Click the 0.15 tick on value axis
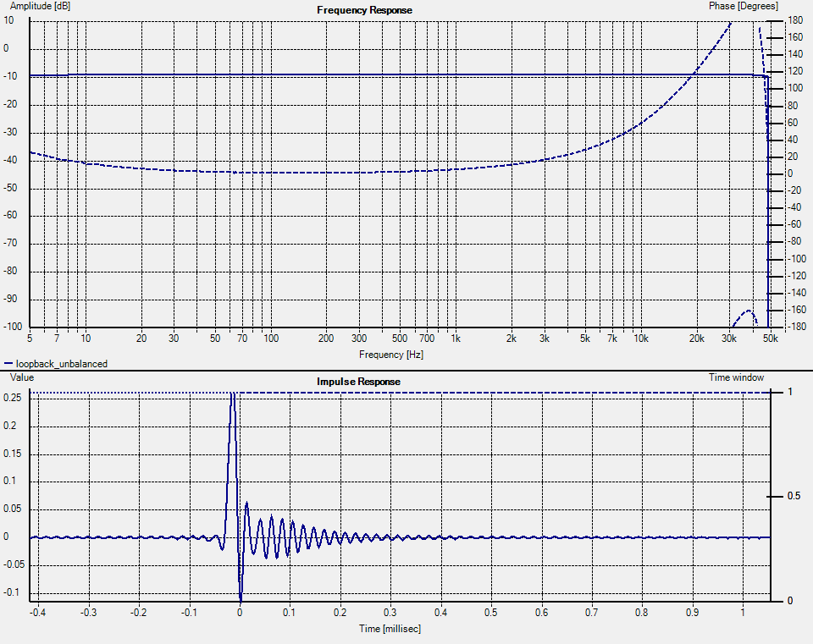The image size is (813, 644). tap(13, 454)
